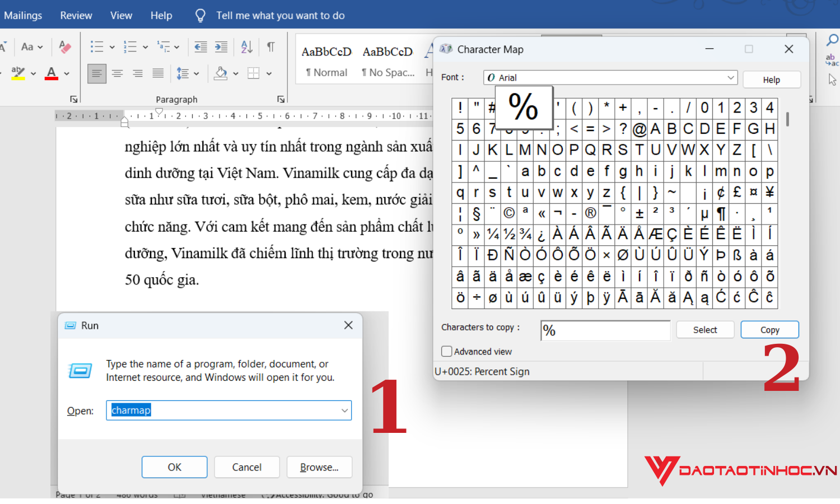Switch to the Mailings ribbon tab

(x=23, y=16)
